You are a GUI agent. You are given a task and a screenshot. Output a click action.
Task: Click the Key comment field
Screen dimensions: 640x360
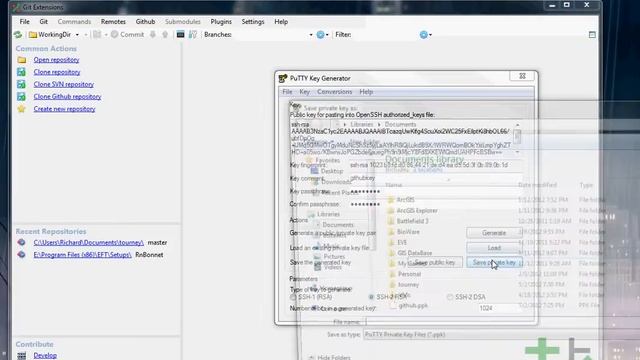(x=436, y=178)
